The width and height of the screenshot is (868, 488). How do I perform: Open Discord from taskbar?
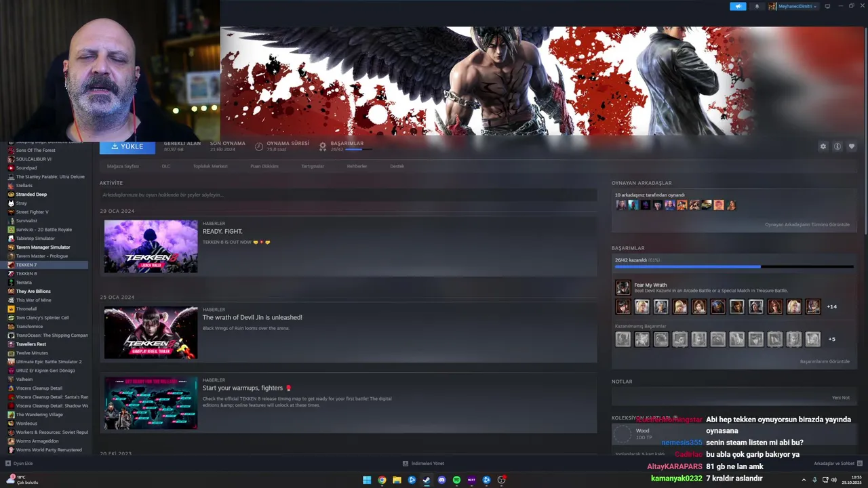(x=441, y=480)
